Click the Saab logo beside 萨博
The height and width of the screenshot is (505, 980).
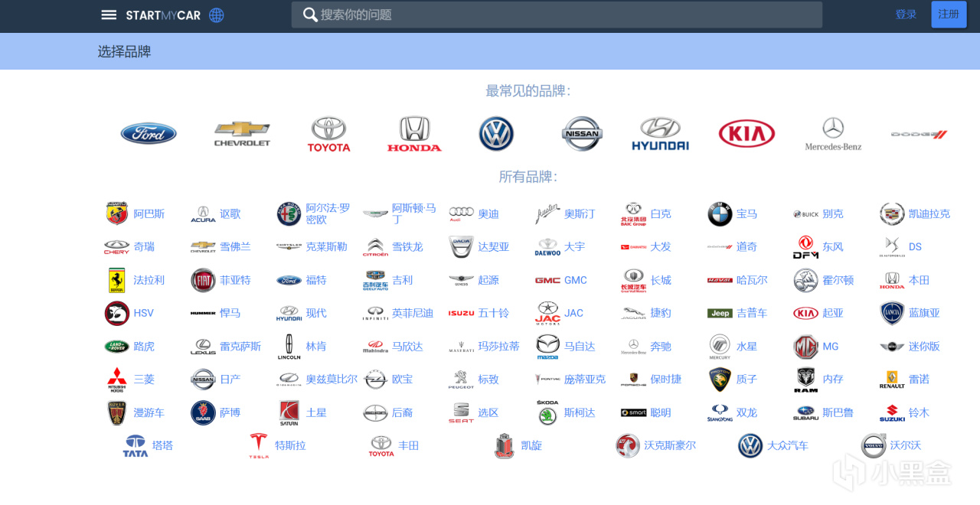tap(203, 412)
